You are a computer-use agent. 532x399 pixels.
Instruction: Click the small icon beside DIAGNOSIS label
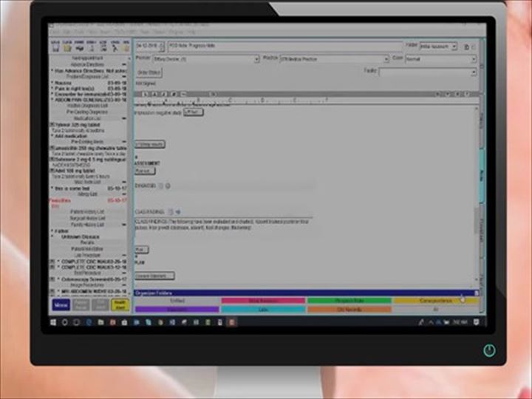(x=161, y=185)
